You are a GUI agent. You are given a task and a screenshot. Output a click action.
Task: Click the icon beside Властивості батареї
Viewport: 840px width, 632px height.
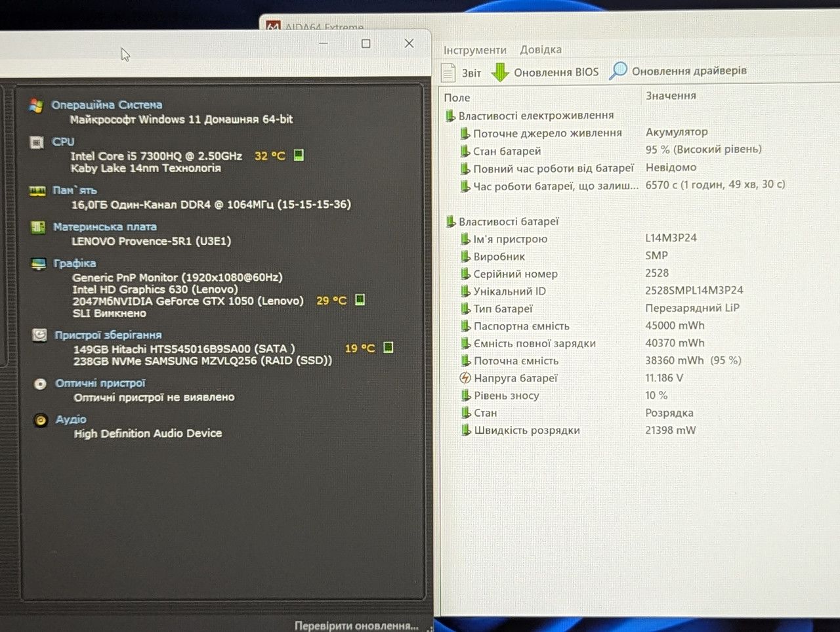(451, 222)
